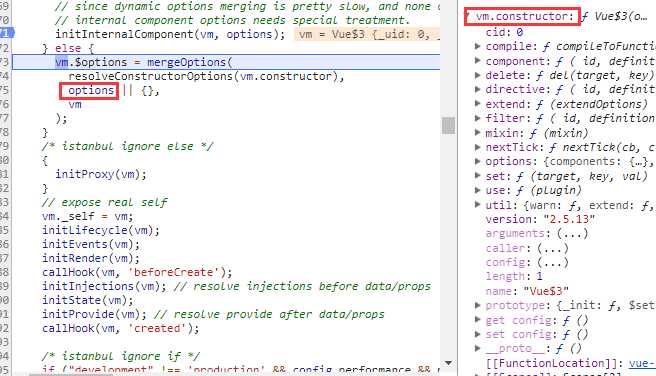Click the initLifecycle(vm); line

pyautogui.click(x=101, y=230)
